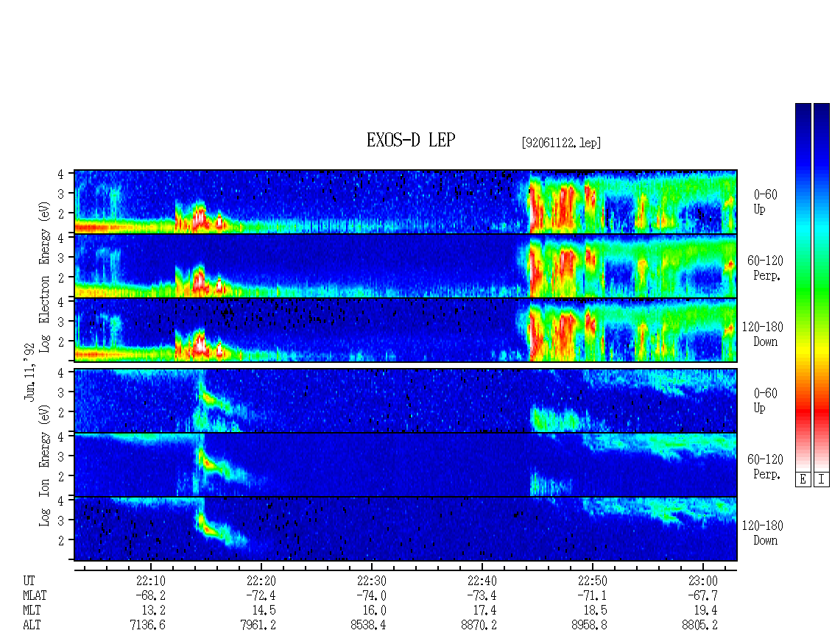Select the altitude value 8538.4
Image resolution: width=832 pixels, height=644 pixels.
pos(368,625)
